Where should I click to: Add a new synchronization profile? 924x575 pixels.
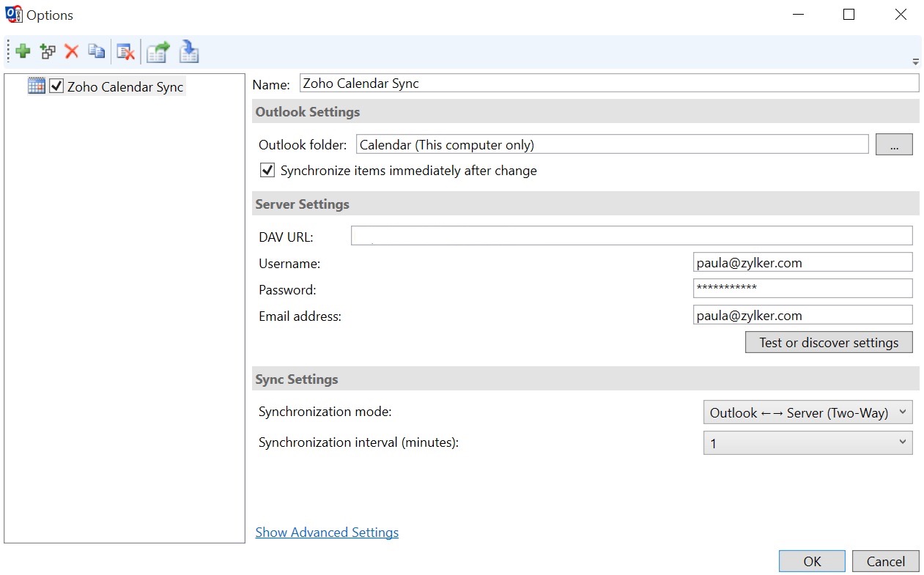tap(22, 51)
